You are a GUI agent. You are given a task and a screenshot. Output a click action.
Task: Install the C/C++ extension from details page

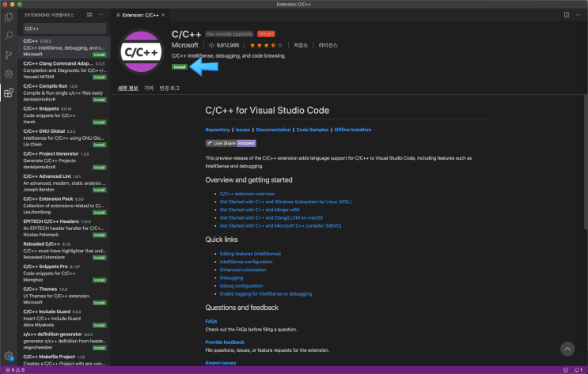pyautogui.click(x=180, y=67)
